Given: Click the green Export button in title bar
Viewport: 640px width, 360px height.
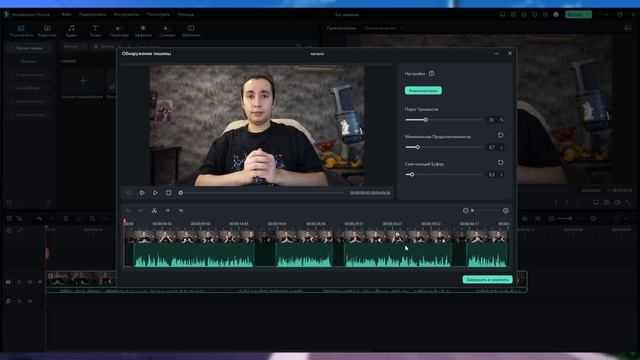Looking at the screenshot, I should click(578, 14).
